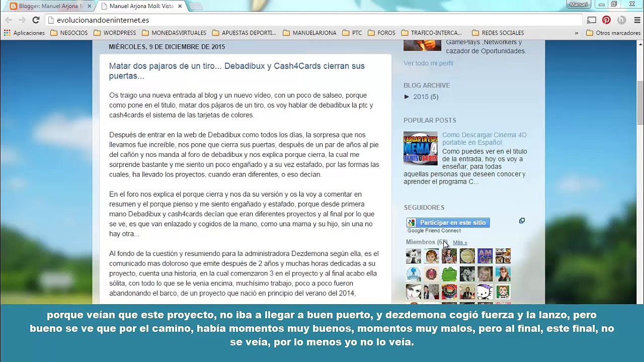Open the MANUELARJONA bookmarks folder
Viewport: 644px width, 362px height.
pyautogui.click(x=309, y=33)
